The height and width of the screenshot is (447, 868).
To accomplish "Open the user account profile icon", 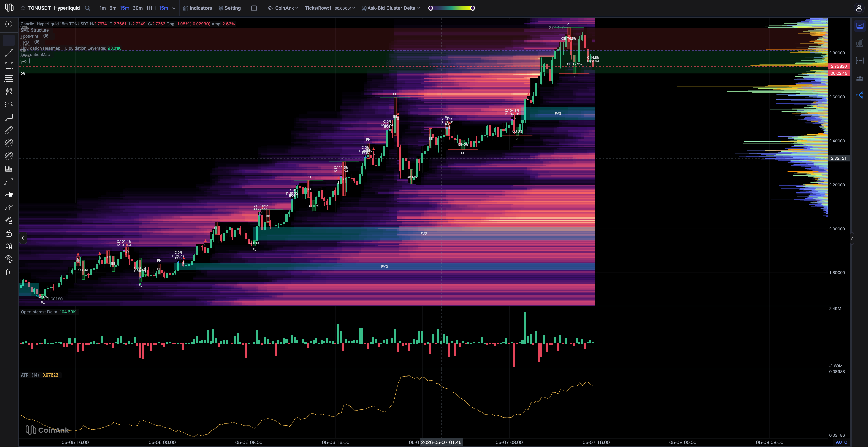I will (859, 8).
